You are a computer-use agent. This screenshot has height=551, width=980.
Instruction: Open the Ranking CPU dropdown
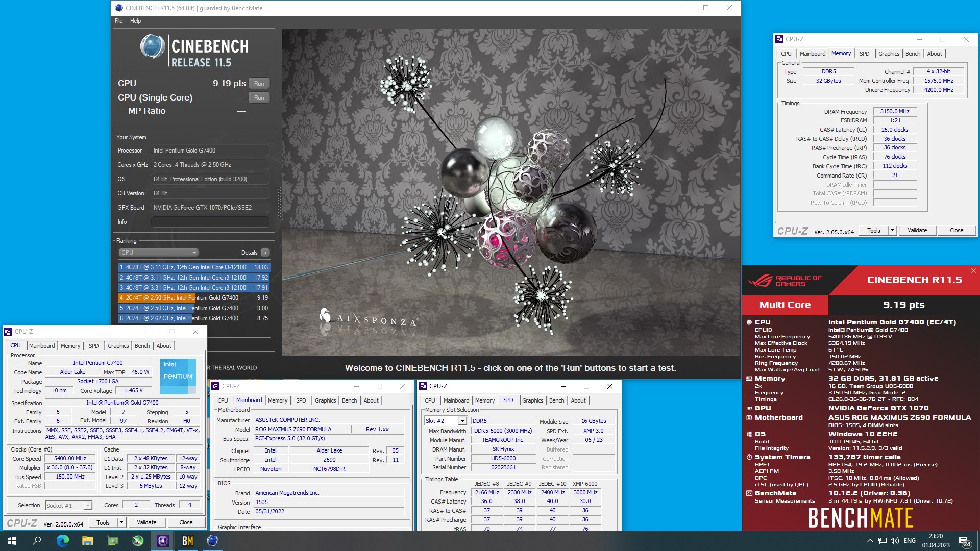coord(158,253)
